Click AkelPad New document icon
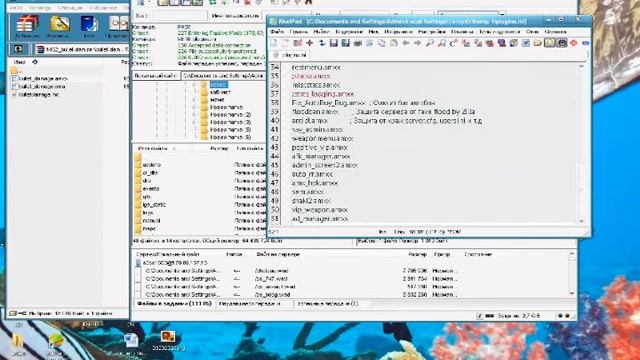This screenshot has height=360, width=640. click(x=273, y=43)
